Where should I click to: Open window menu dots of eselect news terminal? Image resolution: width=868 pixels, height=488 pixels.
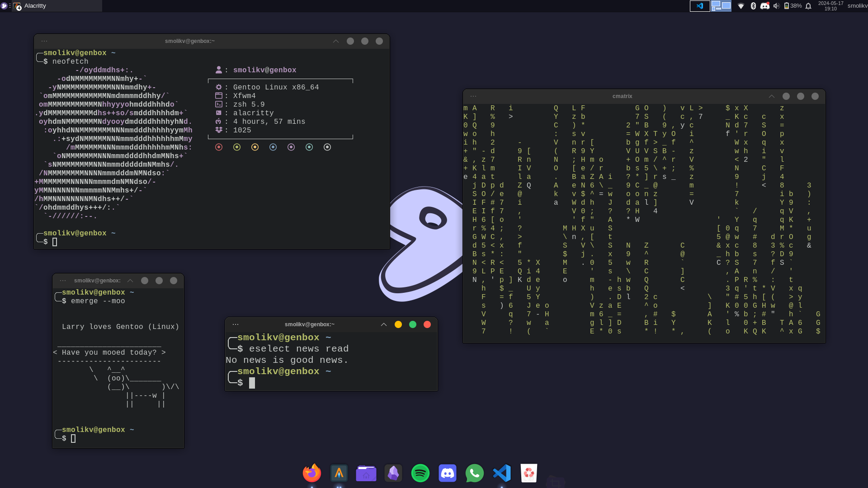[x=236, y=324]
